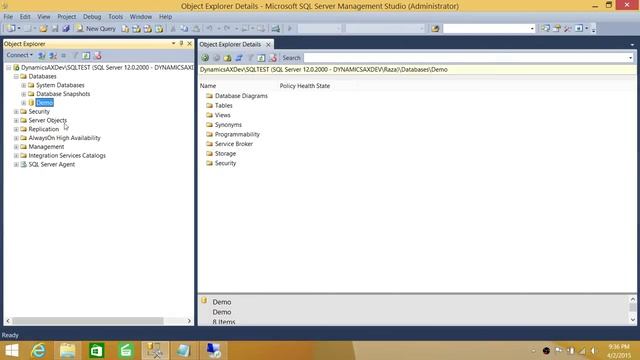Select Views folder in details list

click(222, 115)
